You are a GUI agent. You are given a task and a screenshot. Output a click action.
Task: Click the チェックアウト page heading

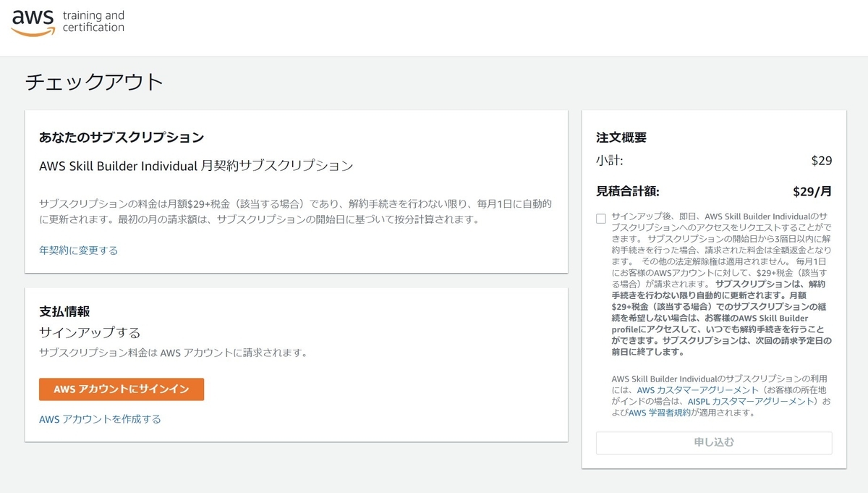[94, 82]
